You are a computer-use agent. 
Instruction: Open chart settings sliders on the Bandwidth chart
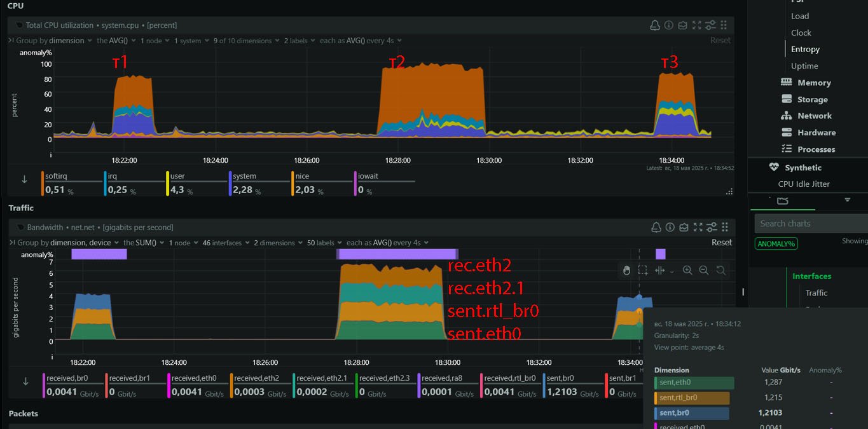[x=711, y=228]
